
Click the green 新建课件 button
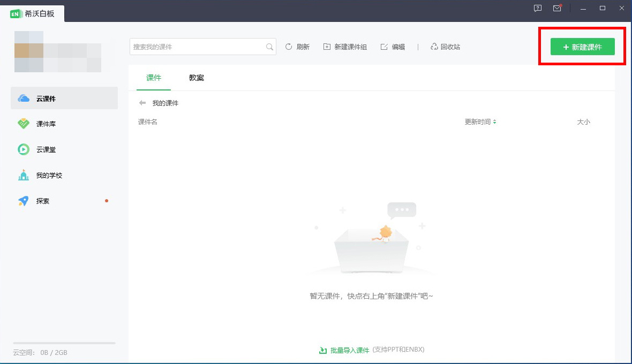(x=582, y=47)
